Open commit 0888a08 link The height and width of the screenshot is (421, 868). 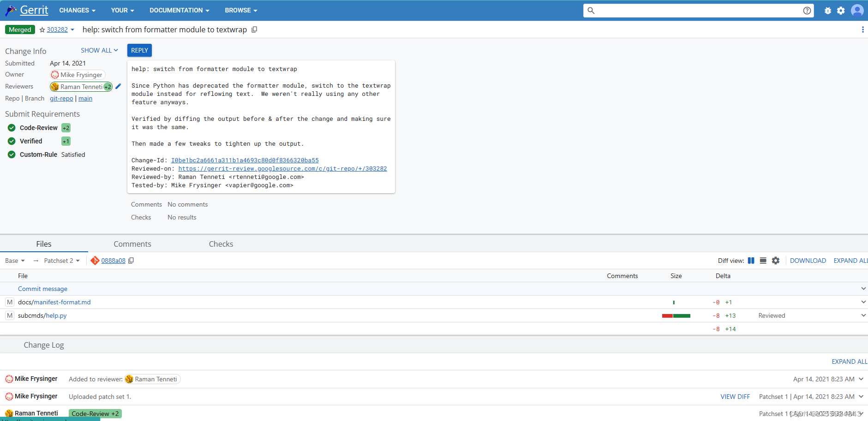[114, 261]
